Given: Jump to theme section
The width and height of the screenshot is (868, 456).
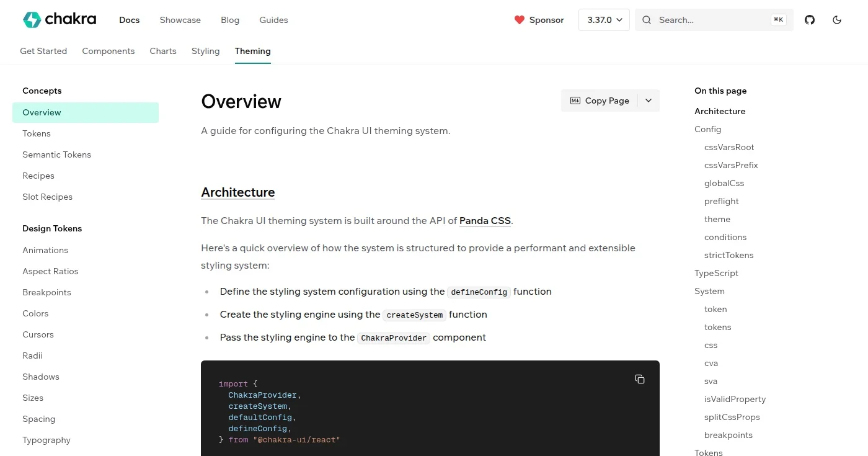Looking at the screenshot, I should 717,219.
